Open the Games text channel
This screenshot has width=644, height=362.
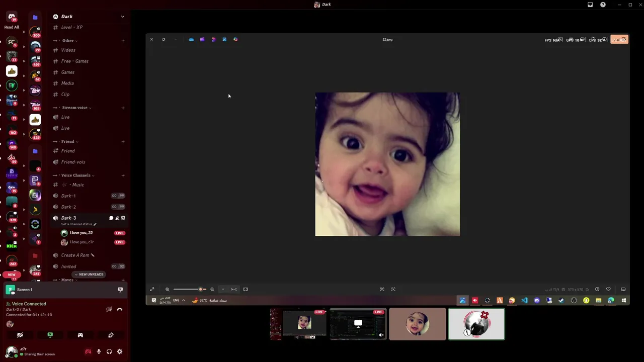coord(89,72)
